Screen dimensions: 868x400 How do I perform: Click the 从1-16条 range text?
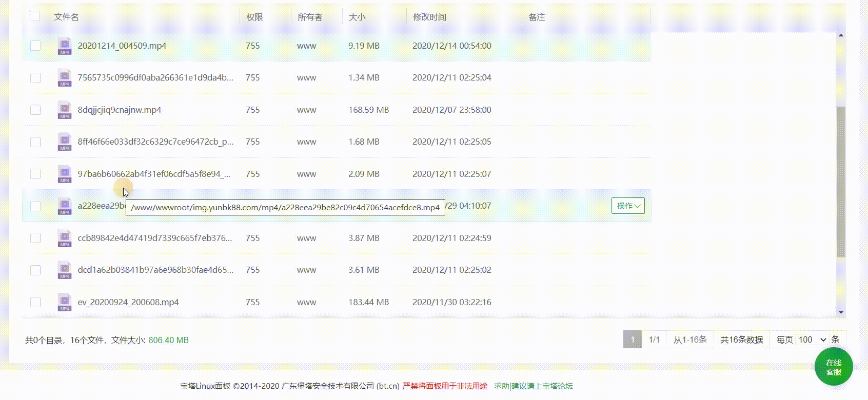point(690,339)
